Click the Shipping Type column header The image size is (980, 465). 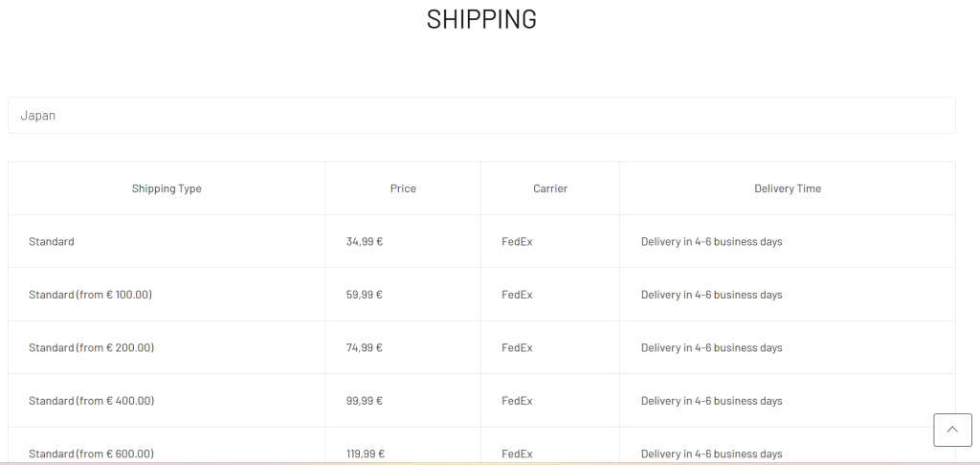click(167, 188)
